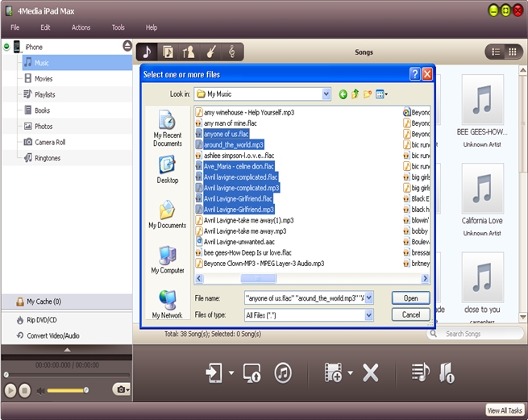Open the copy to device dropdown arrow
Screen dimensions: 528x420
click(231, 372)
